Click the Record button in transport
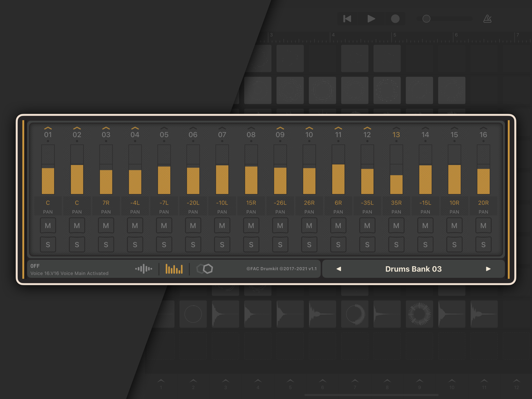 (x=395, y=19)
